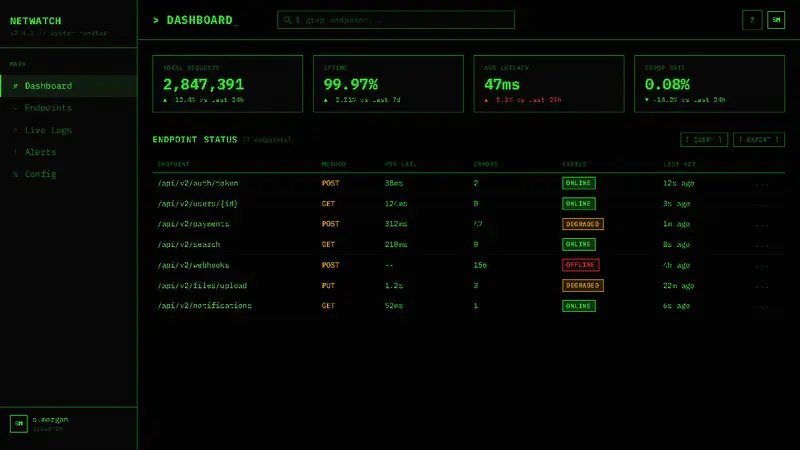Click the SM avatar in sidebar footer

point(19,423)
